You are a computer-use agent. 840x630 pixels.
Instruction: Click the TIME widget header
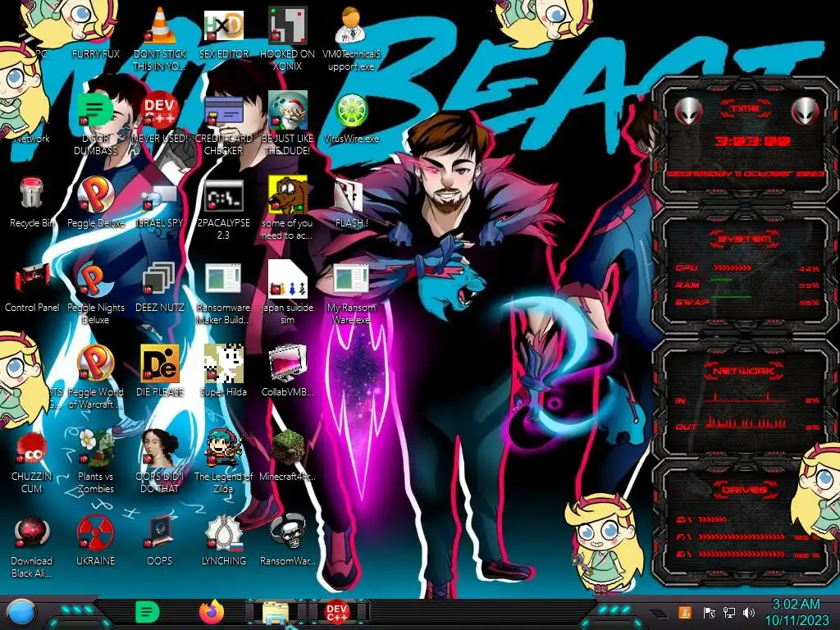(745, 109)
